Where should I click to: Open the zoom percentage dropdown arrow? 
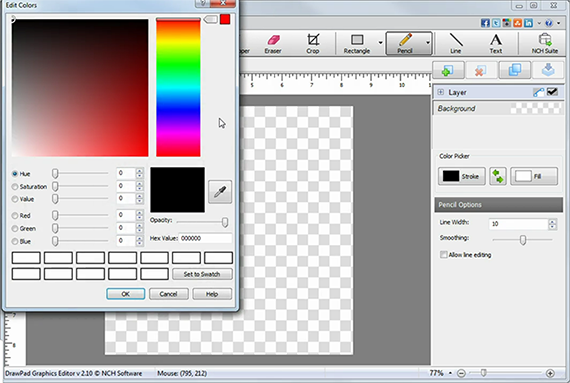click(450, 373)
